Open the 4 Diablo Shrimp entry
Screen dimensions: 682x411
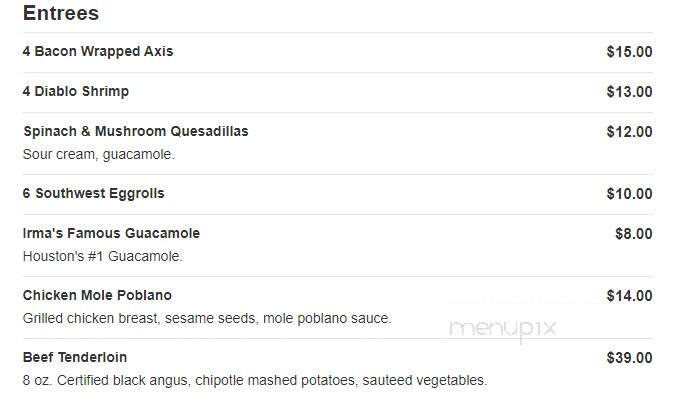point(76,91)
